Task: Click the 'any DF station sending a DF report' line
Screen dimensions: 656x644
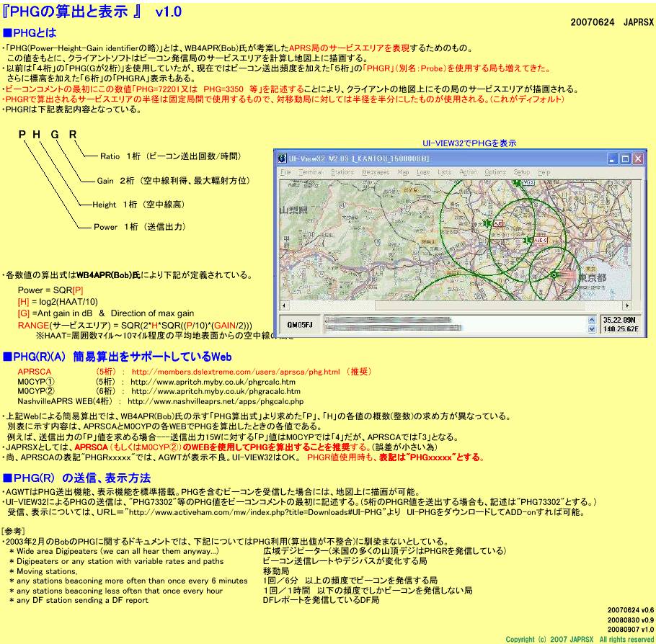Action: [x=79, y=601]
